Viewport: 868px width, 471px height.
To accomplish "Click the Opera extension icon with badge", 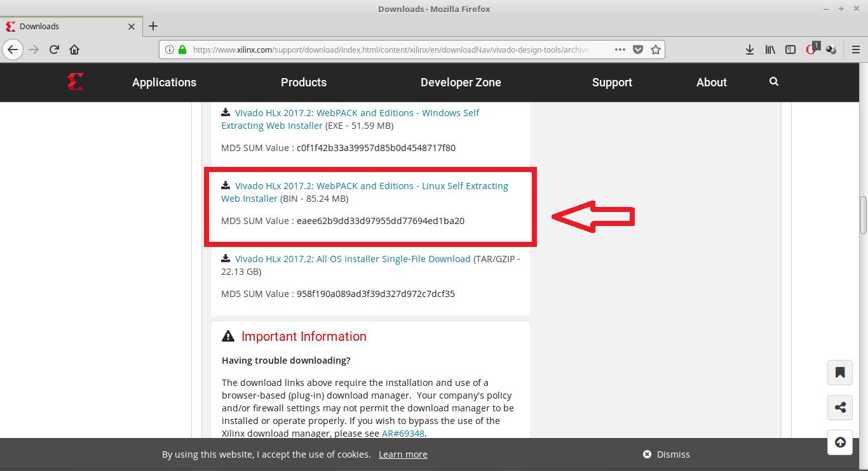I will 811,49.
